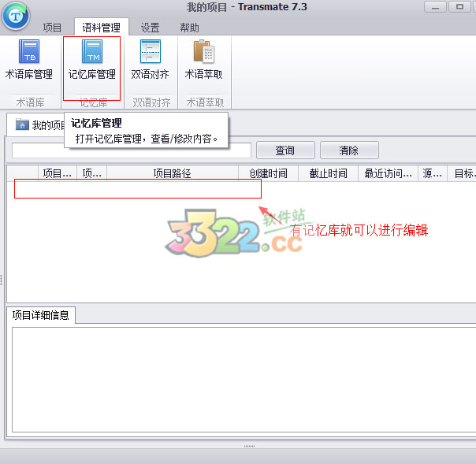The image size is (476, 464).
Task: Click the Transmate round logo button
Action: (16, 16)
